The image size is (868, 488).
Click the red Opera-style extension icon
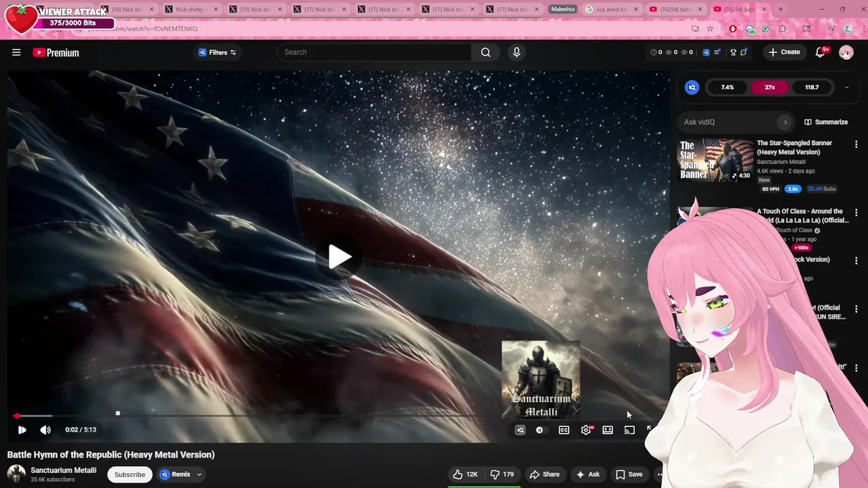(x=732, y=28)
